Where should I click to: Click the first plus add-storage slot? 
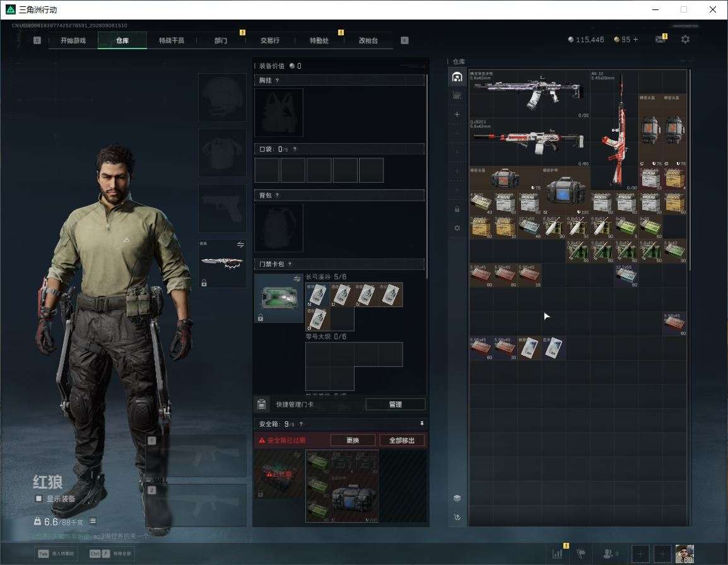click(x=457, y=114)
